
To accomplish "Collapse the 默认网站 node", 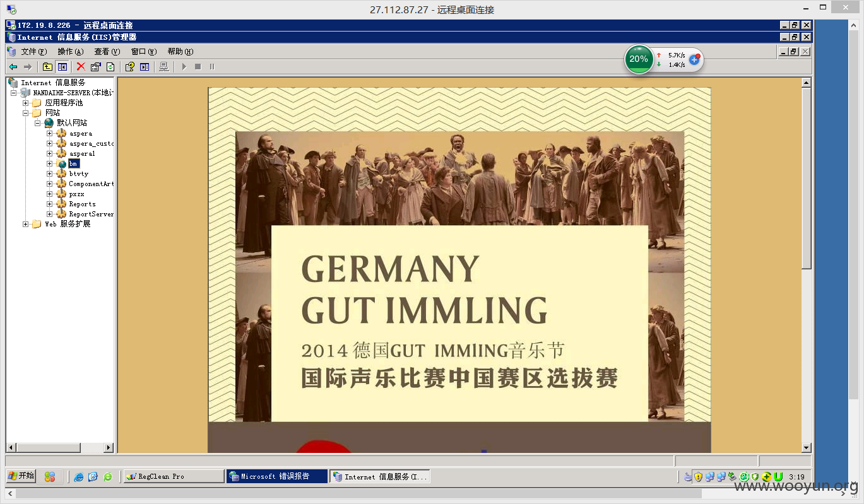I will click(38, 123).
